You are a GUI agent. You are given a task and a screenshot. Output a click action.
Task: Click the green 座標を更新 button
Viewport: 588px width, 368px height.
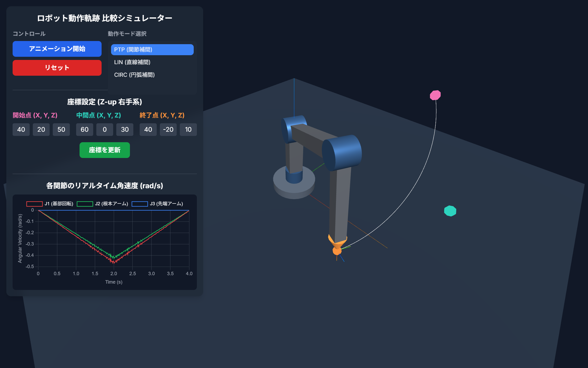tap(105, 150)
